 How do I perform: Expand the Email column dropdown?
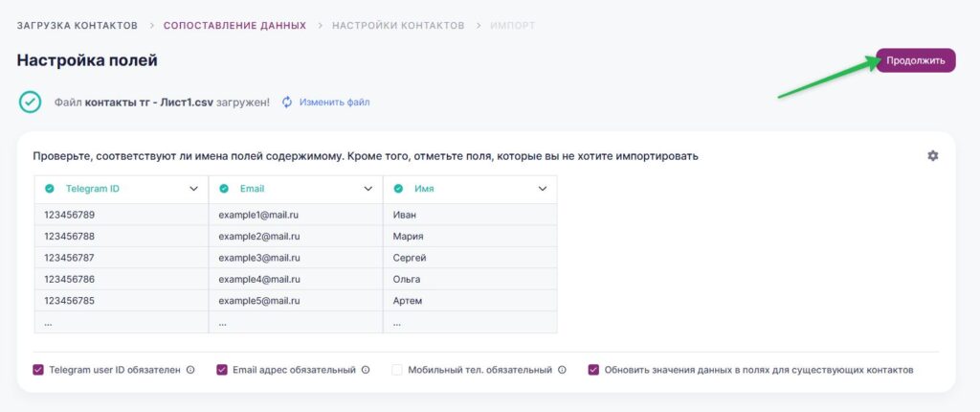pos(368,189)
